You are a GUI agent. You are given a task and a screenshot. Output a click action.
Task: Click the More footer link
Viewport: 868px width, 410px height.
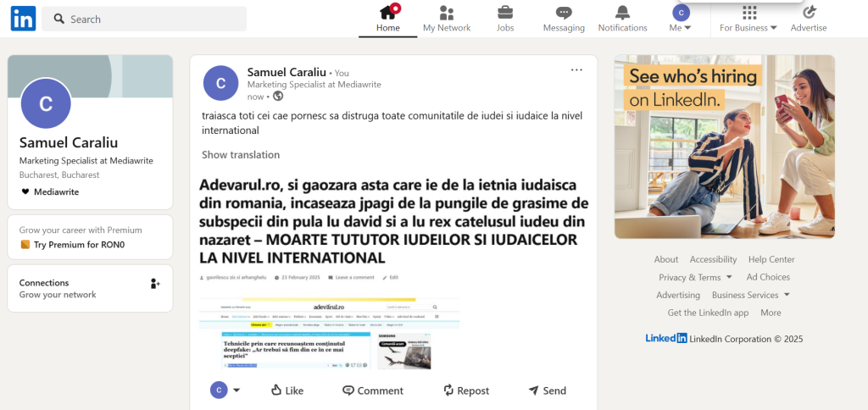coord(771,313)
